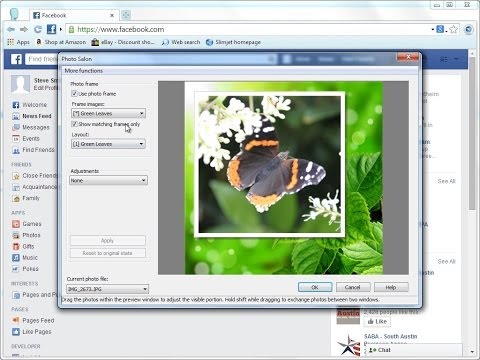Open Welcome in Facebook sidebar

pyautogui.click(x=30, y=105)
